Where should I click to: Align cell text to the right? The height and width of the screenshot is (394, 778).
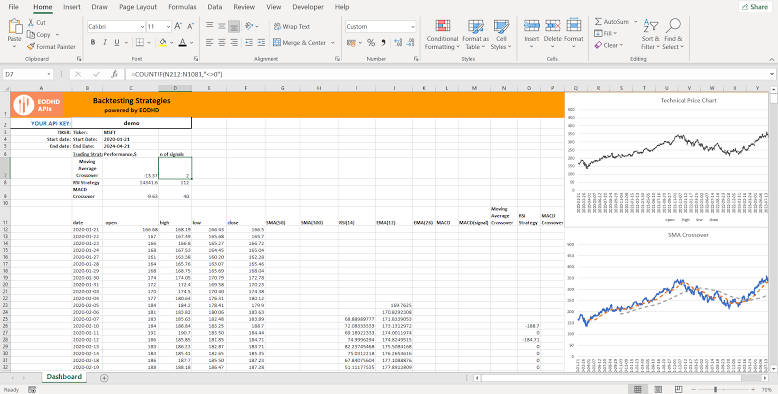coord(234,43)
